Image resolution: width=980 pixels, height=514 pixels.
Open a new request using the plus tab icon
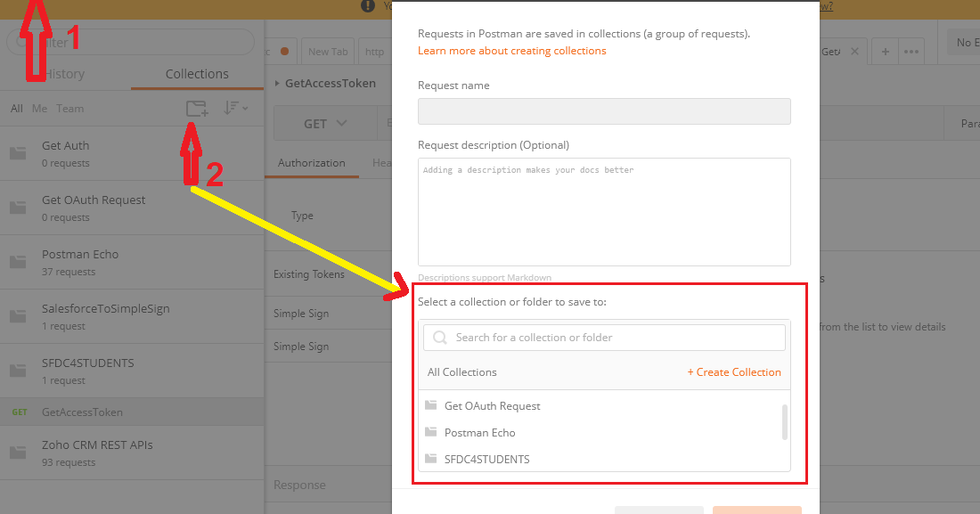[x=884, y=51]
